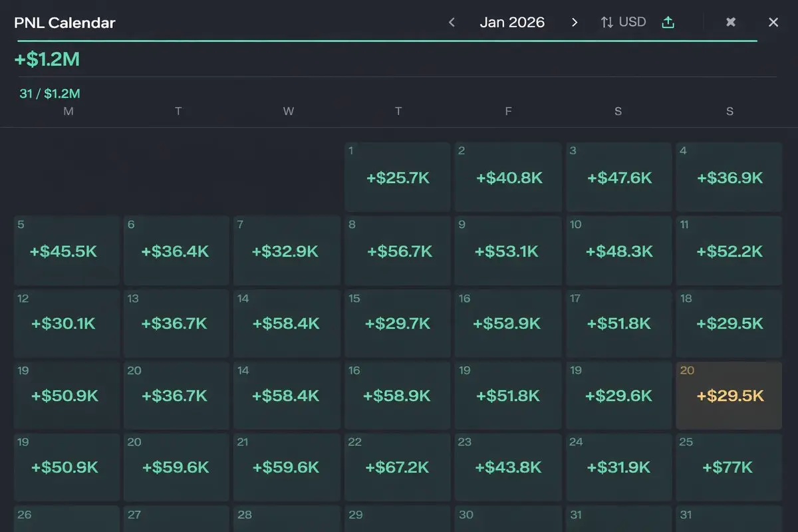
Task: Select January 1 cell showing +$25.7K
Action: coord(398,177)
